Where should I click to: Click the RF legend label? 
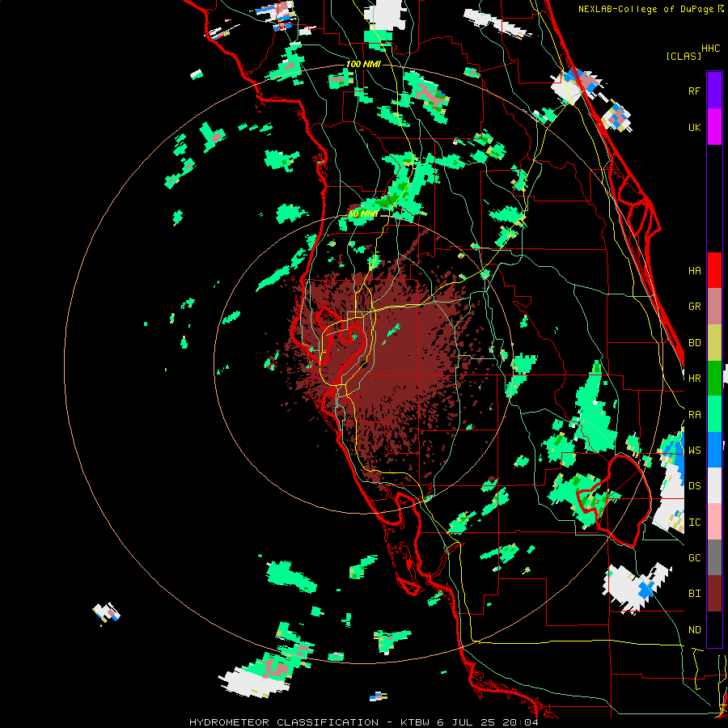tap(694, 91)
